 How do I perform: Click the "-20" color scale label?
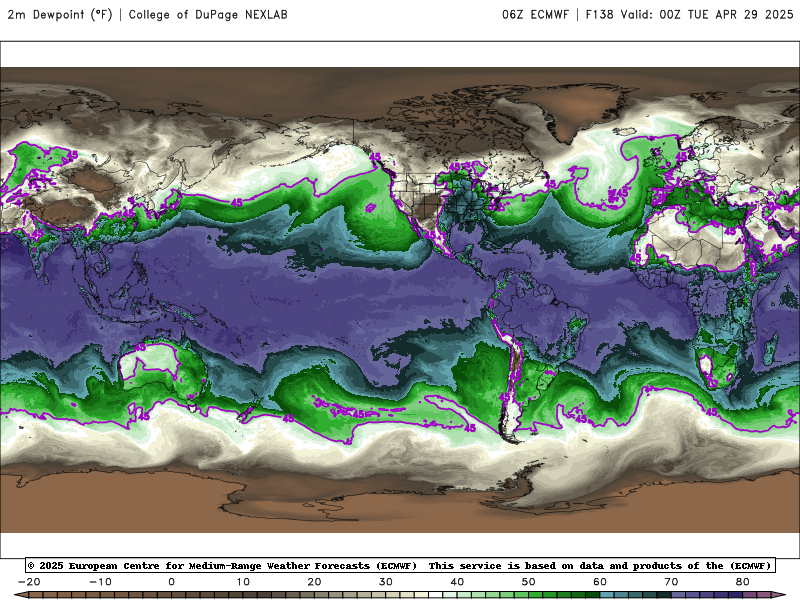tap(29, 582)
